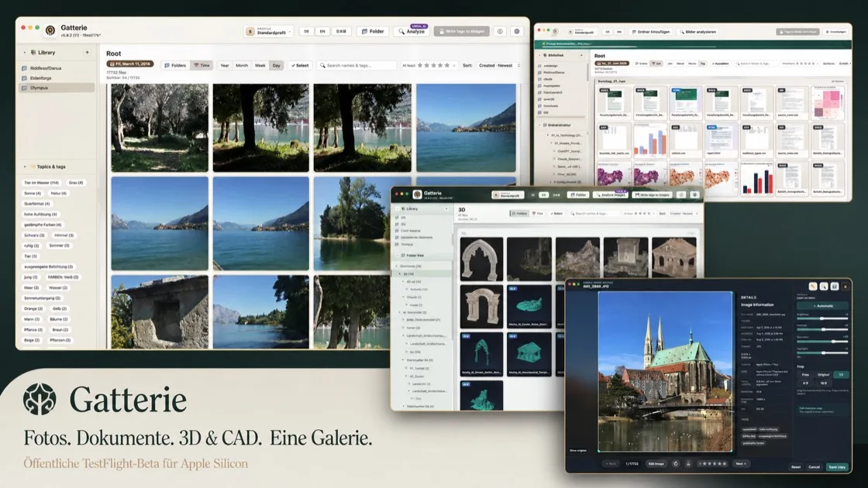Select Folders tab in the 3D window

519,213
